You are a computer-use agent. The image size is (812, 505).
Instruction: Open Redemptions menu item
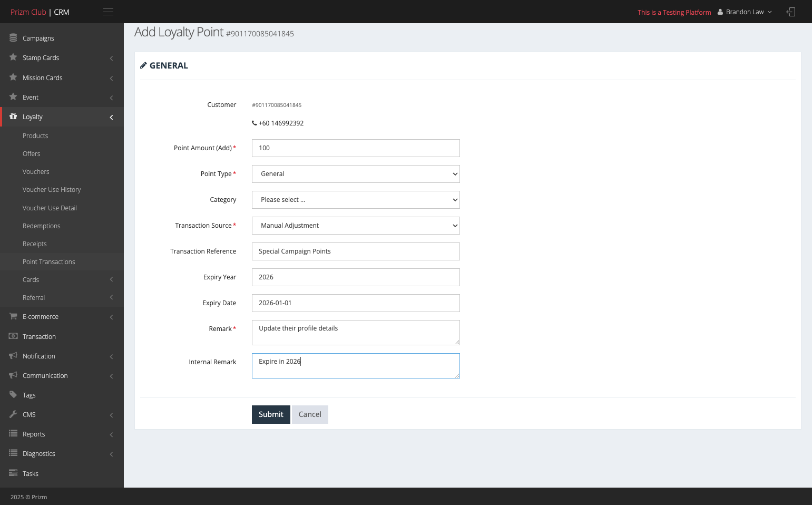point(42,226)
